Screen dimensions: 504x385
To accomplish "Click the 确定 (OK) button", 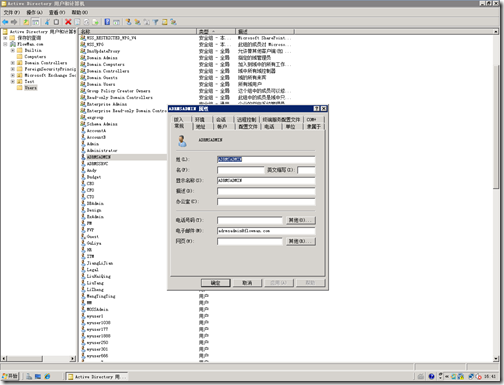I will click(215, 283).
